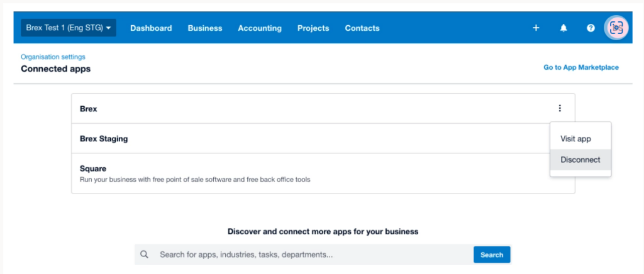Click the three-dot menu for Brex

pos(559,108)
